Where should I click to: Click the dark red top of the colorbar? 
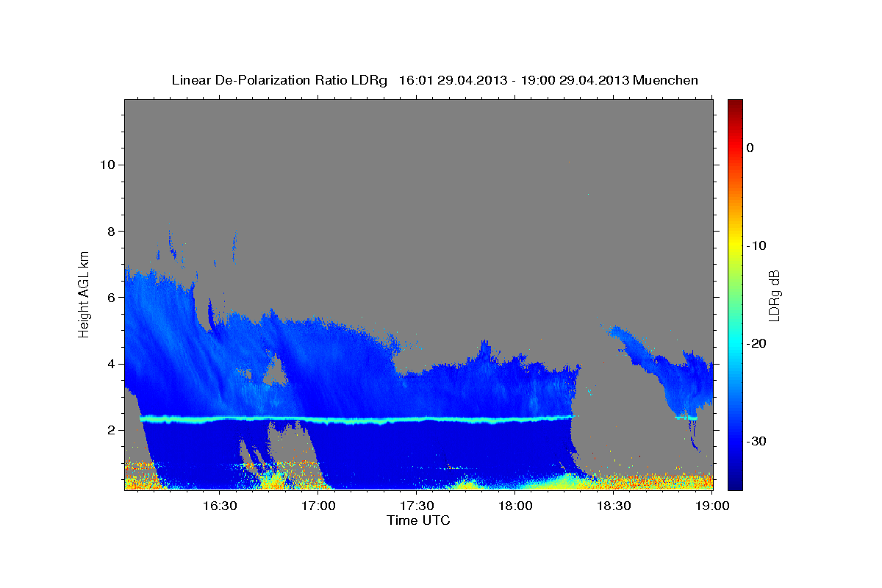tap(735, 106)
